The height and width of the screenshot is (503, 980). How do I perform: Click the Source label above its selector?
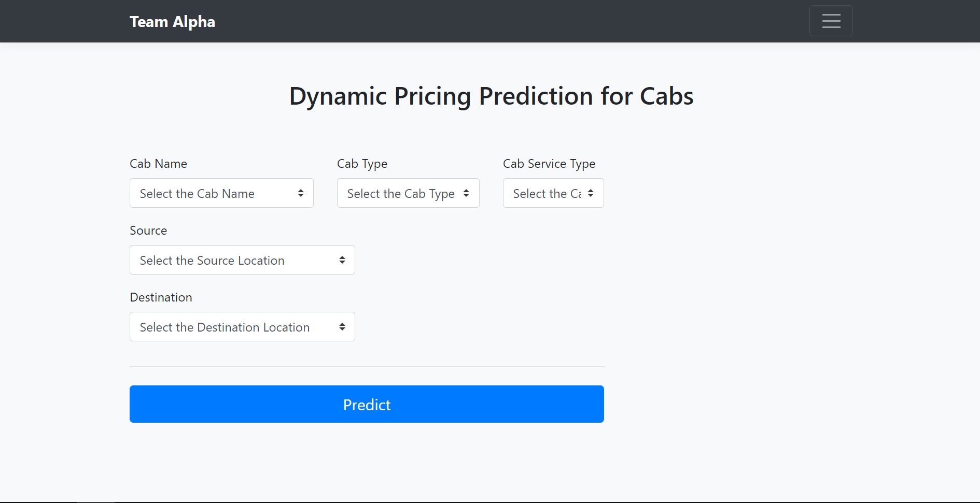click(x=148, y=230)
